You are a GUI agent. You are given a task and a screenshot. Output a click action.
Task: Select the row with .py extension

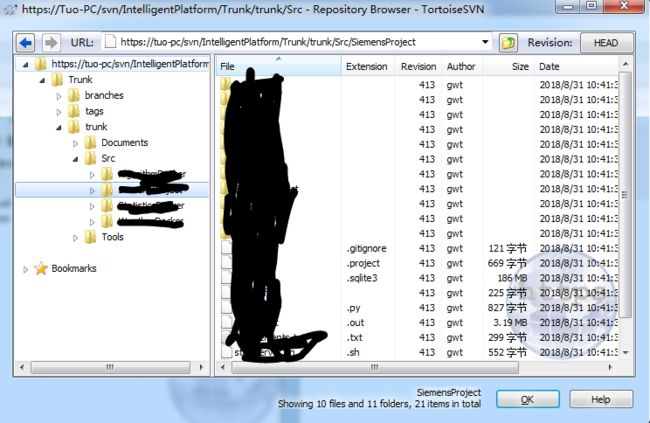(x=418, y=308)
